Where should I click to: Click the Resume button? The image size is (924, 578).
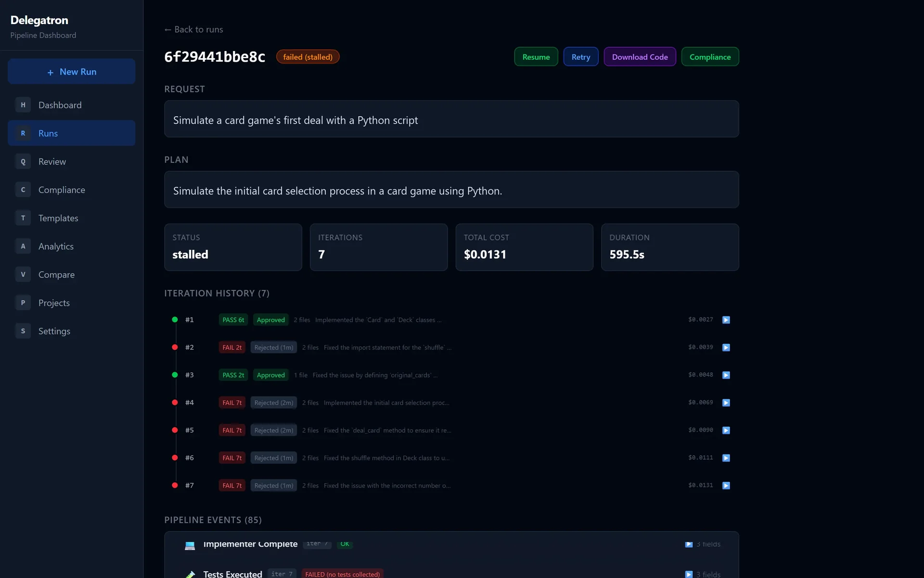click(x=536, y=57)
